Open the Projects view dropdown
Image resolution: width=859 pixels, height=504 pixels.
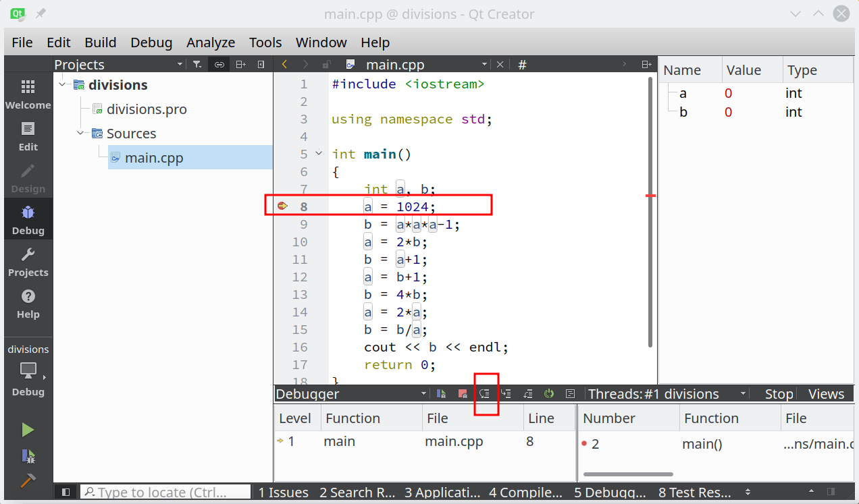(x=119, y=64)
